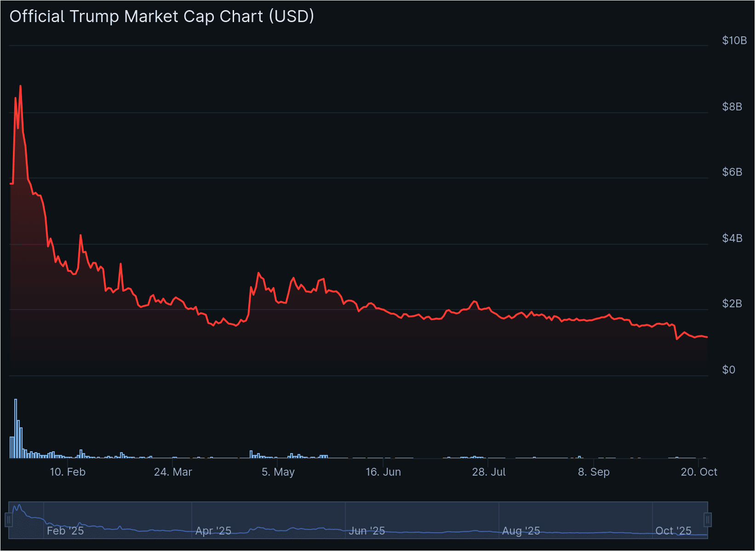Select Apr '25 in the navigator strip
This screenshot has height=552, width=756.
pyautogui.click(x=213, y=531)
